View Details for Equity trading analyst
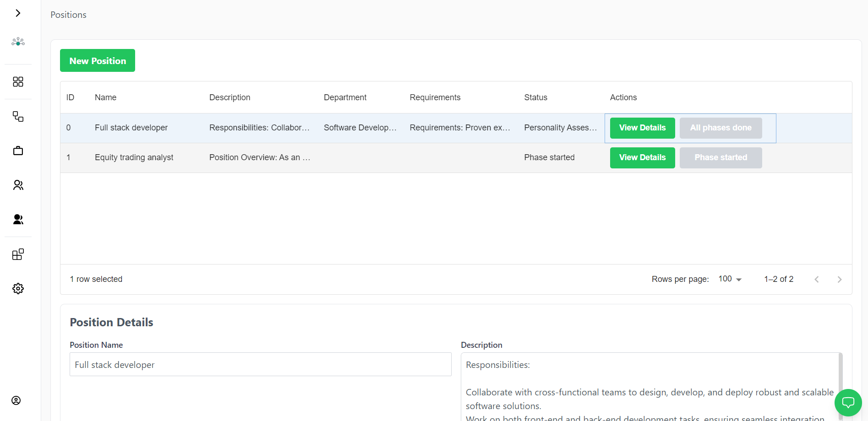Viewport: 868px width, 421px height. point(642,158)
